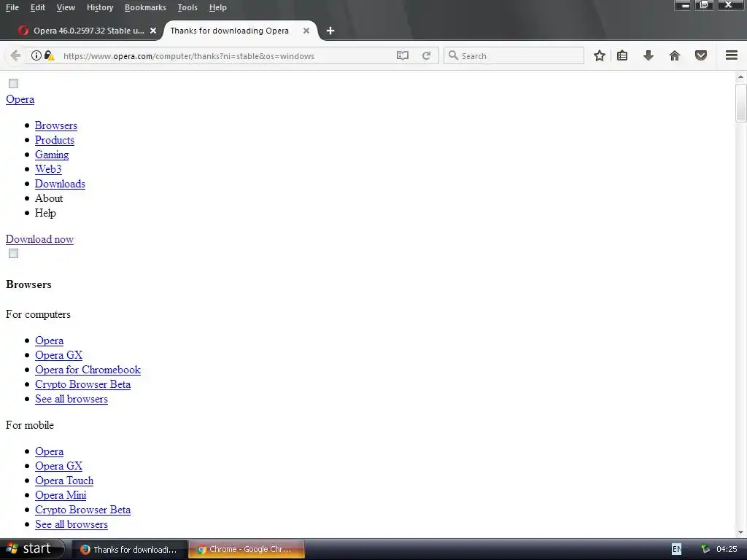This screenshot has width=747, height=560.
Task: Close the Opera 46.0.2597.32 Stable tab
Action: 153,31
